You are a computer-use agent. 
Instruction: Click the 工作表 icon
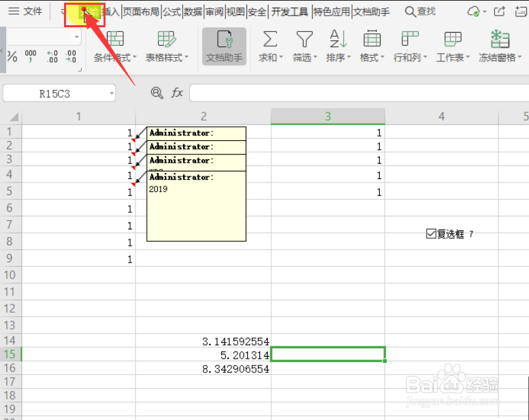pyautogui.click(x=453, y=39)
